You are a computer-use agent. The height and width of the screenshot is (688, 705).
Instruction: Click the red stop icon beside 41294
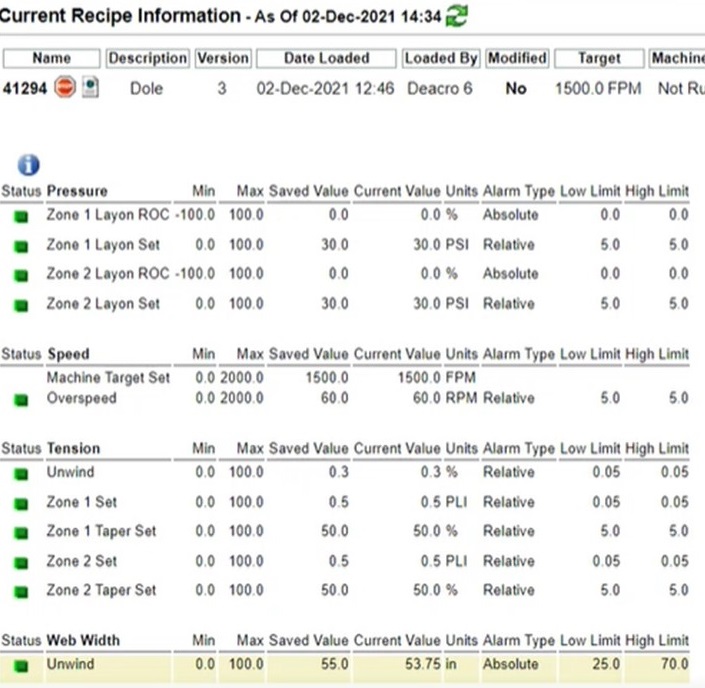pyautogui.click(x=65, y=88)
